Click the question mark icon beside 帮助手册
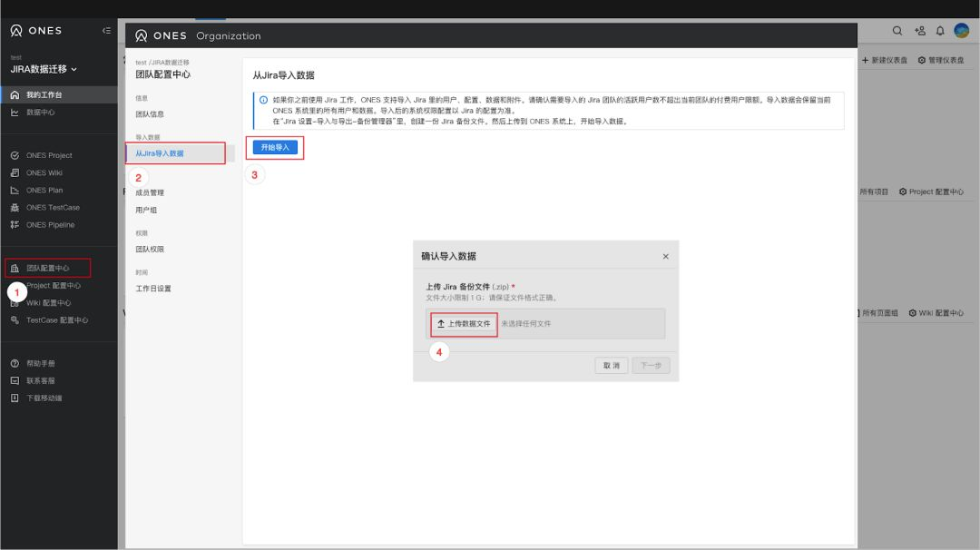The width and height of the screenshot is (980, 550). click(x=15, y=364)
